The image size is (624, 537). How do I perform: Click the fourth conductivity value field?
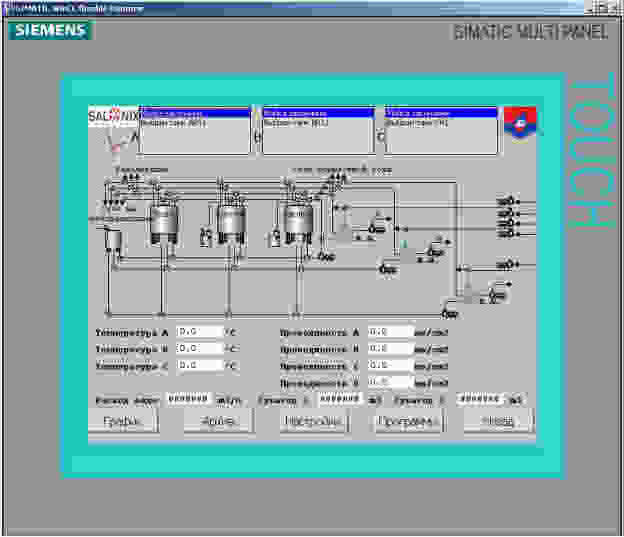tap(390, 382)
